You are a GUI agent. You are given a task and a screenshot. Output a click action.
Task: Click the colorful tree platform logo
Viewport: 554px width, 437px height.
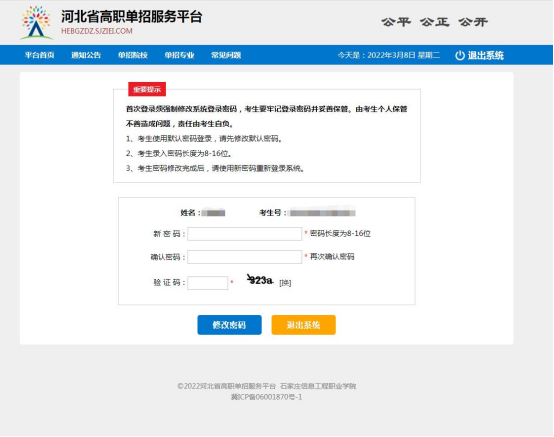pyautogui.click(x=36, y=22)
